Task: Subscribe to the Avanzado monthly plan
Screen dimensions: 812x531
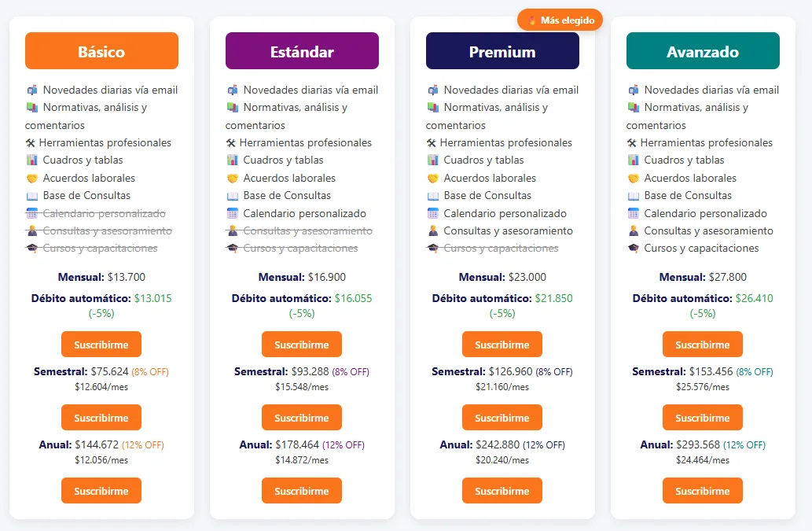Action: 703,345
